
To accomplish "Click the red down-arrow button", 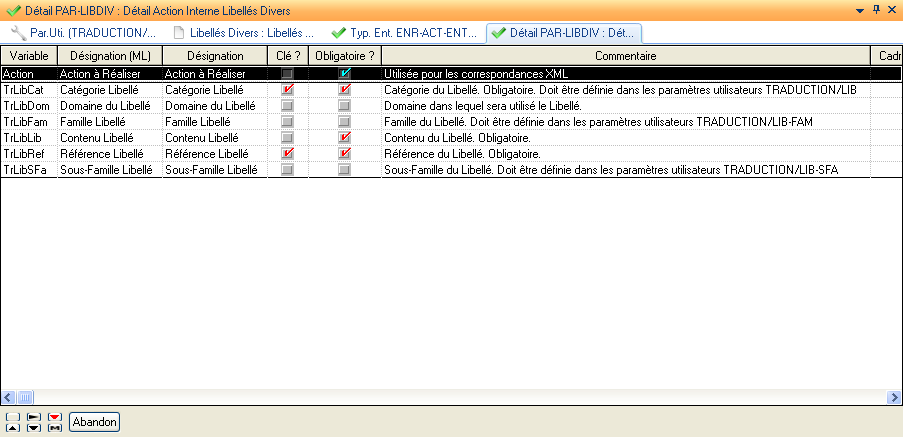I will click(x=55, y=416).
